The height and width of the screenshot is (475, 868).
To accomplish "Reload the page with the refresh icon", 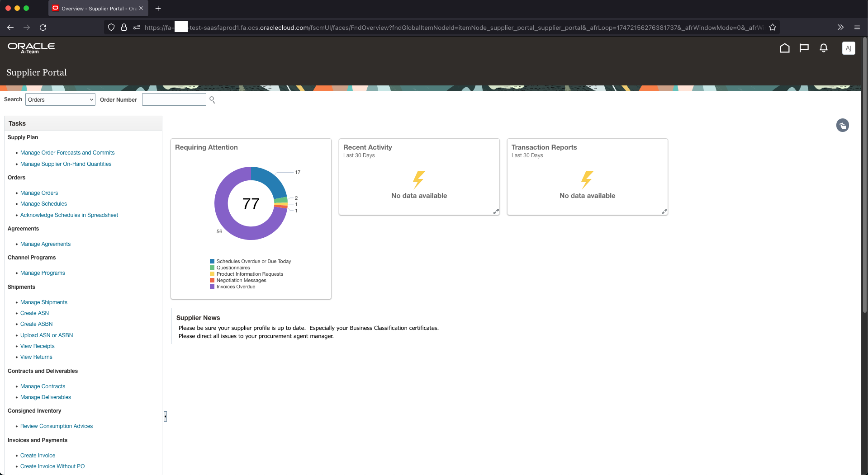I will click(43, 28).
